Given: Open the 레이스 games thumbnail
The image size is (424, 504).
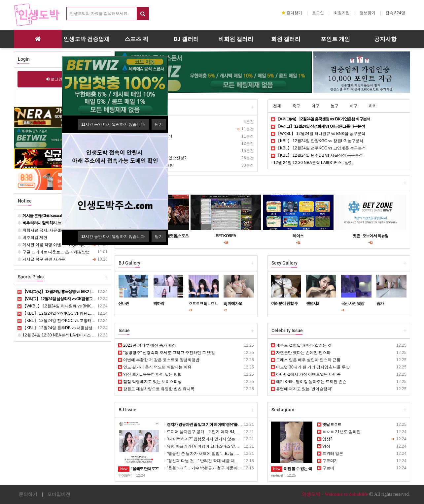Looking at the screenshot, I should click(x=298, y=212).
